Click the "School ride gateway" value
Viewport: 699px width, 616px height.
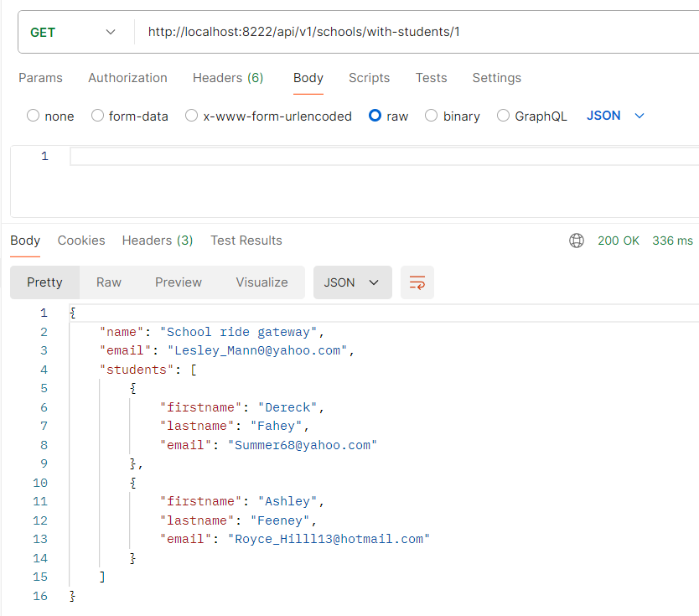238,332
